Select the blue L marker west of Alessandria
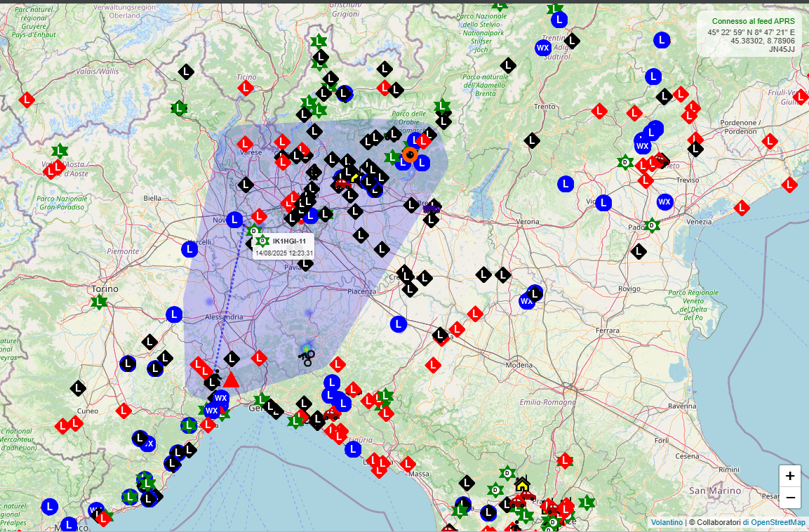Image resolution: width=809 pixels, height=532 pixels. click(174, 314)
